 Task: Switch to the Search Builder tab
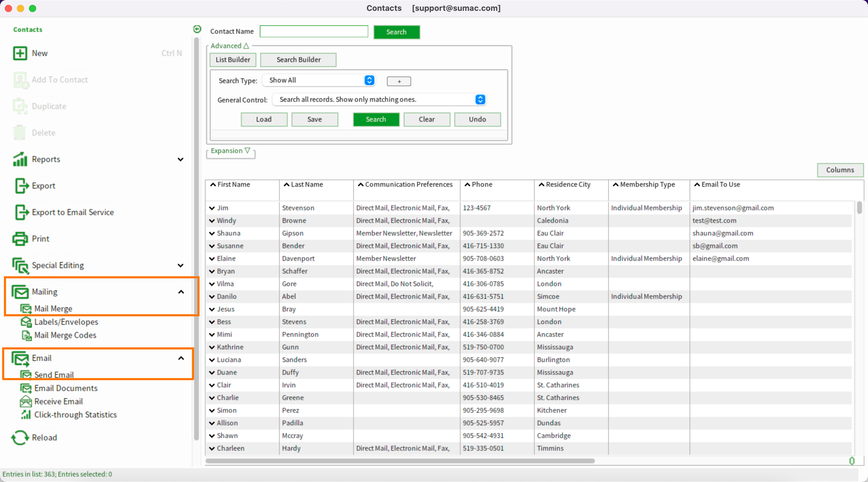[x=298, y=60]
